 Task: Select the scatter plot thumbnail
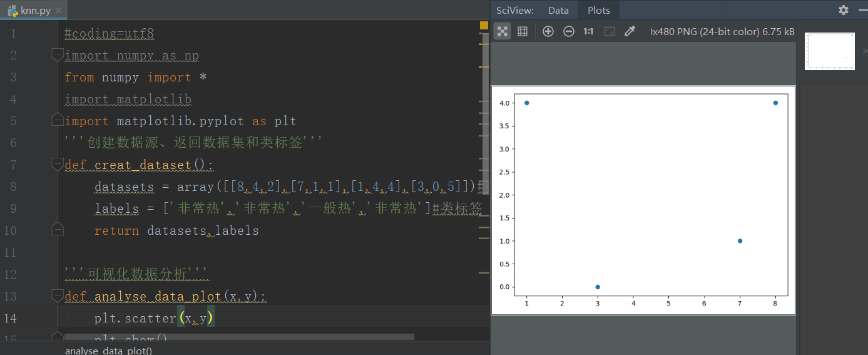pos(829,51)
